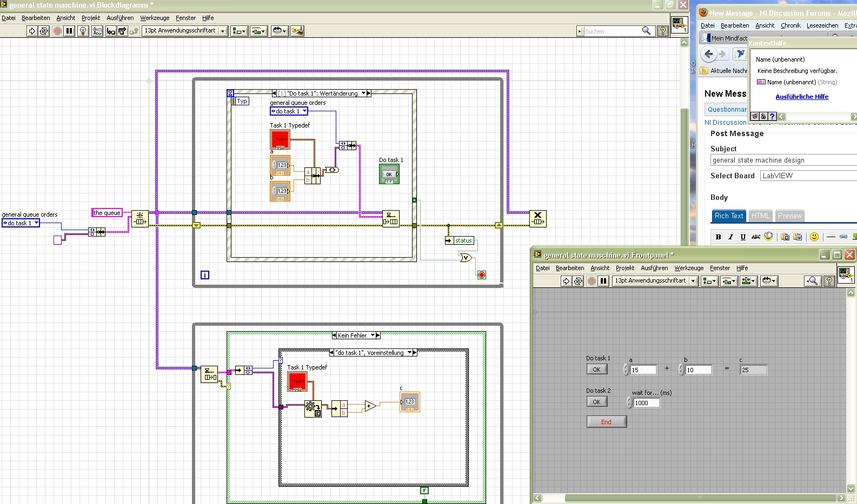This screenshot has width=857, height=504.
Task: Switch to Preview tab in forum editor
Action: 790,216
